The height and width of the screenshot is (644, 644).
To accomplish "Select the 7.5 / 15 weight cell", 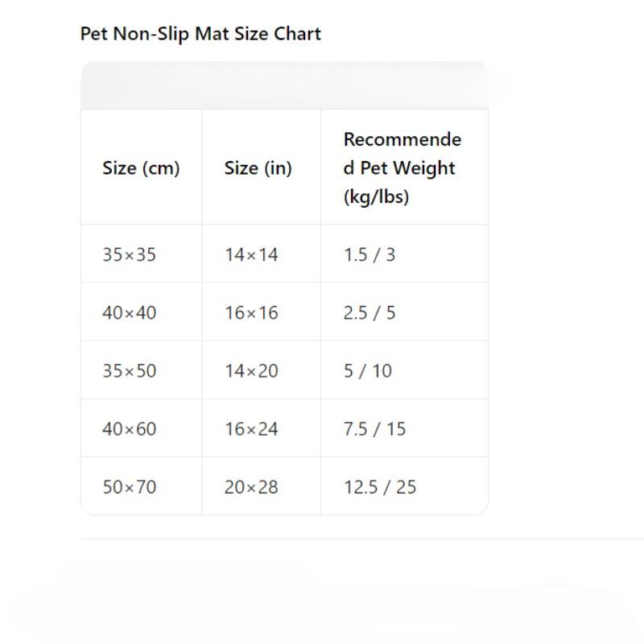I will pyautogui.click(x=405, y=428).
